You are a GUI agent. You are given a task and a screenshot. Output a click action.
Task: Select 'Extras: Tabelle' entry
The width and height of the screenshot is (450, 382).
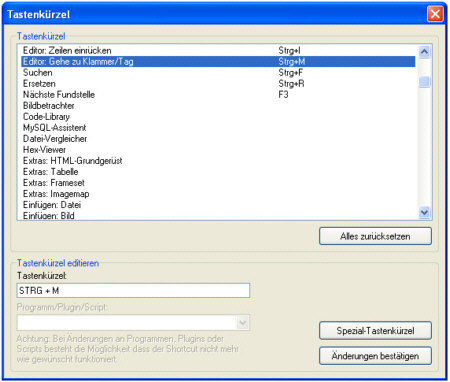point(218,172)
